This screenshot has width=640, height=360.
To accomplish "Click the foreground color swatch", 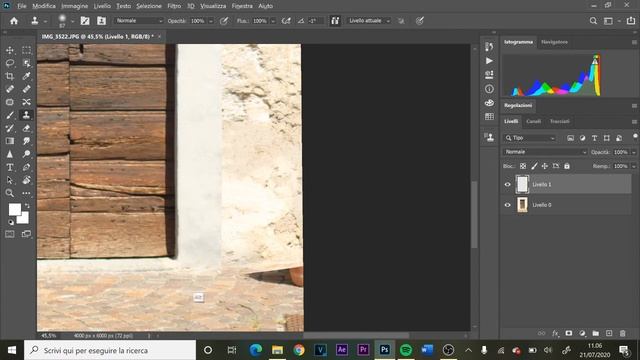I will (15, 209).
